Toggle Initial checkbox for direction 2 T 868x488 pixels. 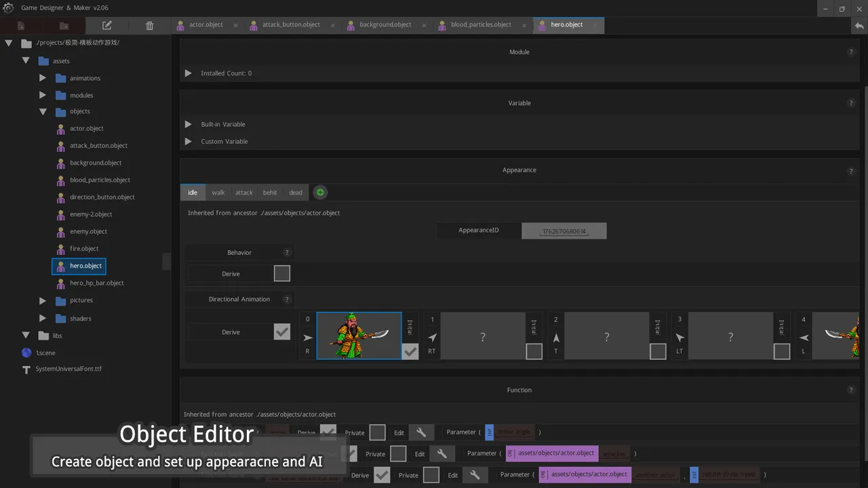(x=658, y=351)
